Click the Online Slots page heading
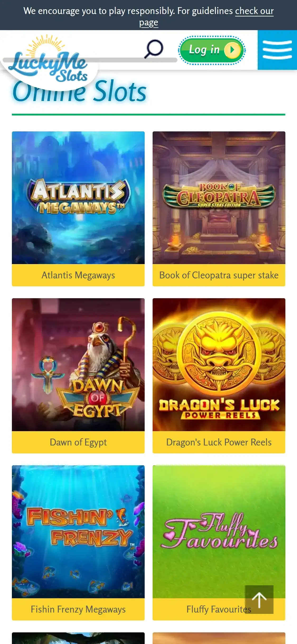 (x=79, y=91)
